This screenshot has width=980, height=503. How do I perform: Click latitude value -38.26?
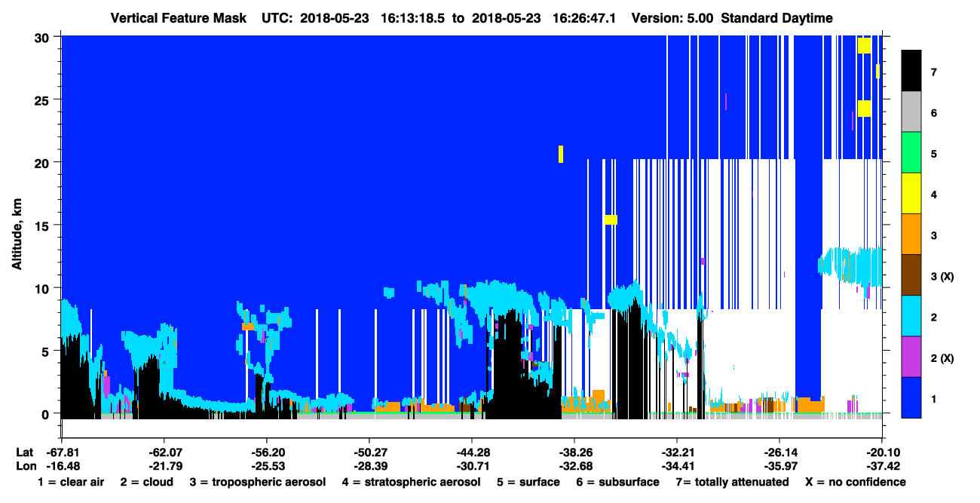point(574,452)
